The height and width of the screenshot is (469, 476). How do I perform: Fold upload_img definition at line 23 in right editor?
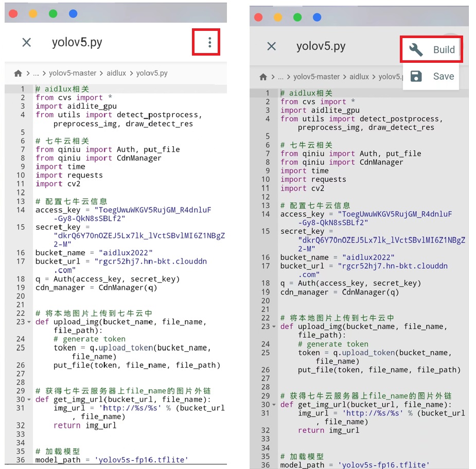click(273, 327)
